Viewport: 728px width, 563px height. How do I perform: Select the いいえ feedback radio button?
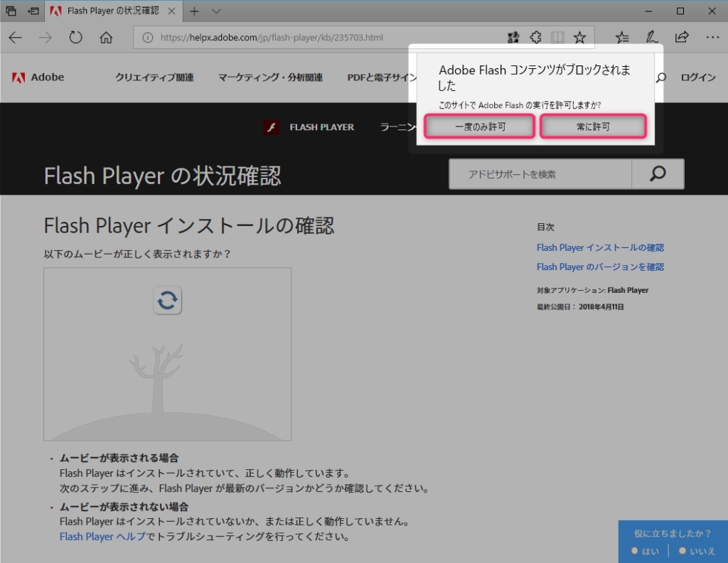click(x=681, y=551)
